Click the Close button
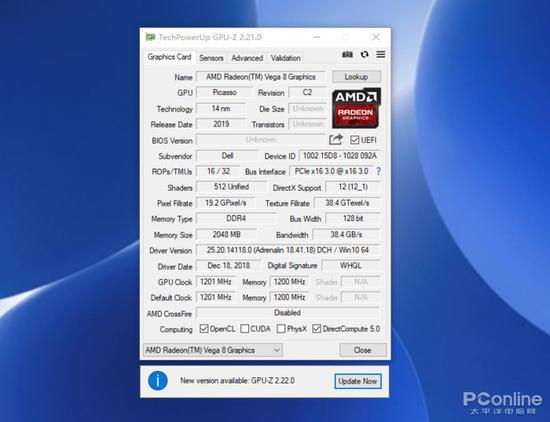The image size is (550, 422). click(363, 350)
